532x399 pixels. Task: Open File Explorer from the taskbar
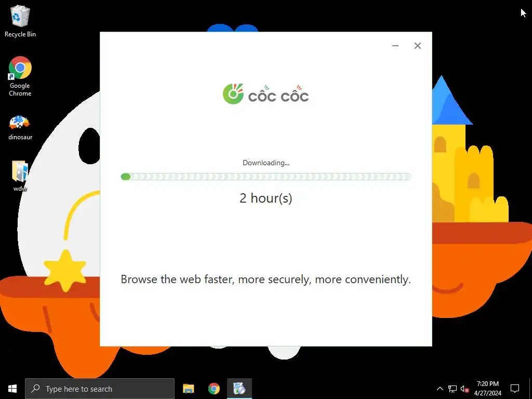click(188, 389)
